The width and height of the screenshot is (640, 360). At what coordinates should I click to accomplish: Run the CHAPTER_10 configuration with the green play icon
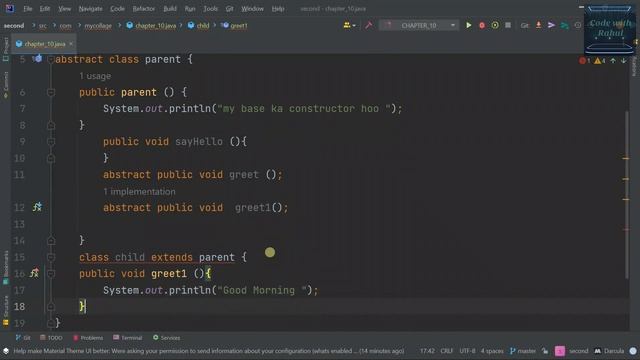(x=469, y=25)
